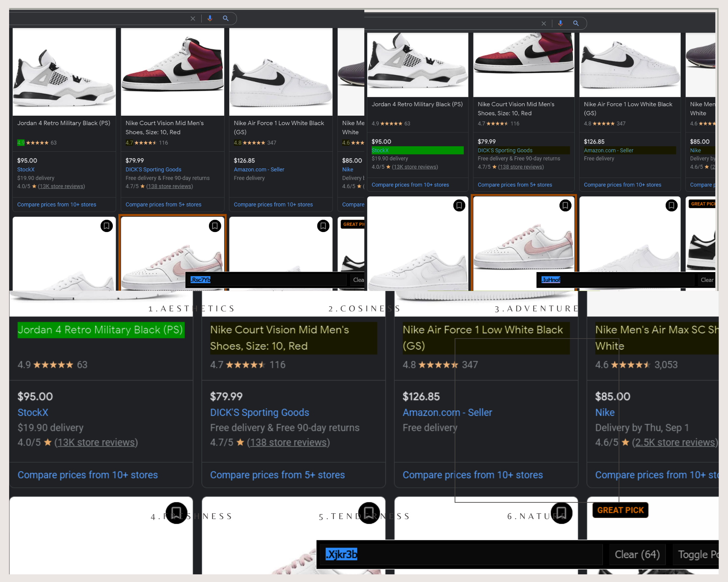The image size is (728, 582).
Task: Click the large DICK'S Sporting Goods link in the .Xjkr3b screenshot
Action: coord(260,412)
